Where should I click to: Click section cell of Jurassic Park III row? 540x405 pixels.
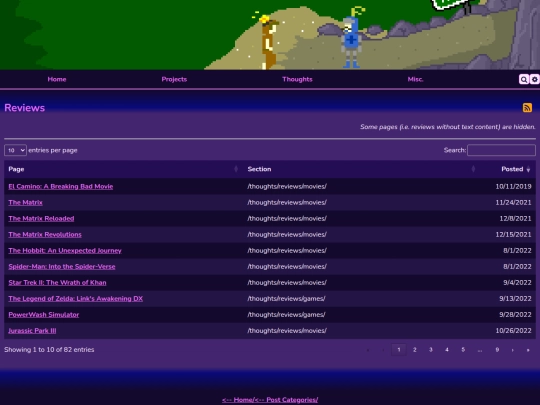coord(287,331)
